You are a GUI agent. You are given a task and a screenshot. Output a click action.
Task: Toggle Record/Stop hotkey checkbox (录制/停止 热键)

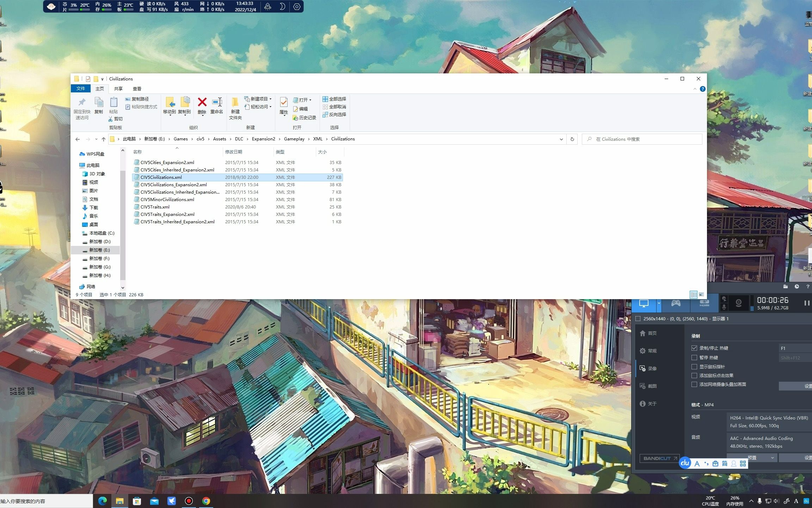point(694,348)
